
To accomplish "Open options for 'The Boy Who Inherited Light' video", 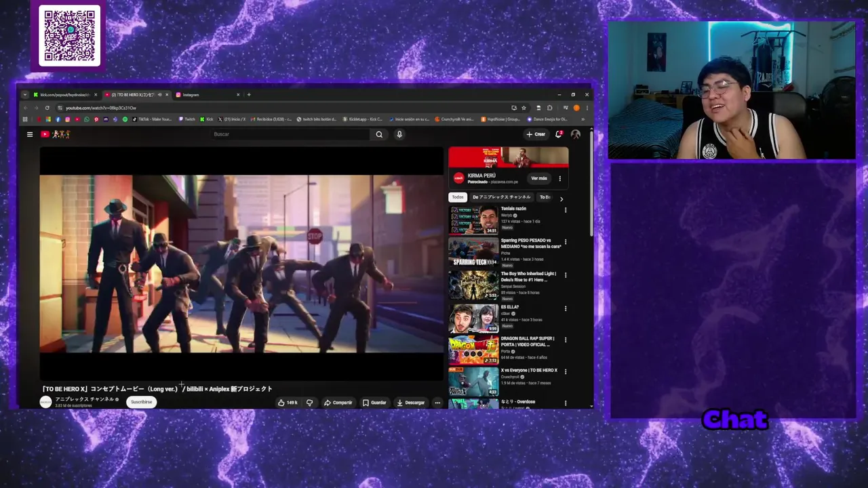I will tap(566, 275).
